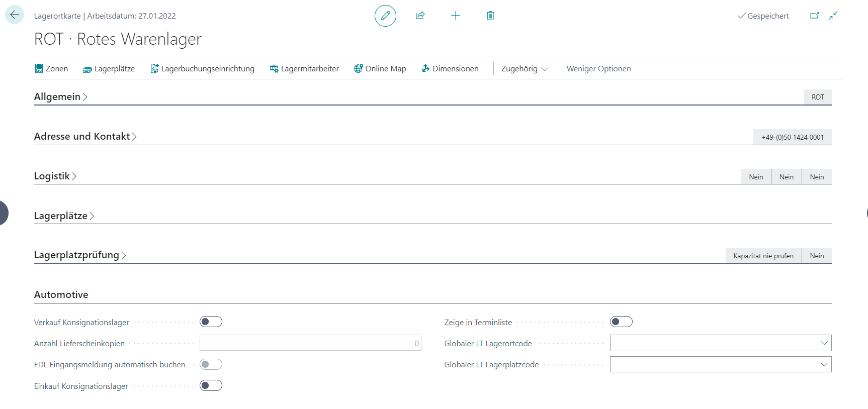The height and width of the screenshot is (409, 868).
Task: Open the Zugehörig menu
Action: (x=524, y=69)
